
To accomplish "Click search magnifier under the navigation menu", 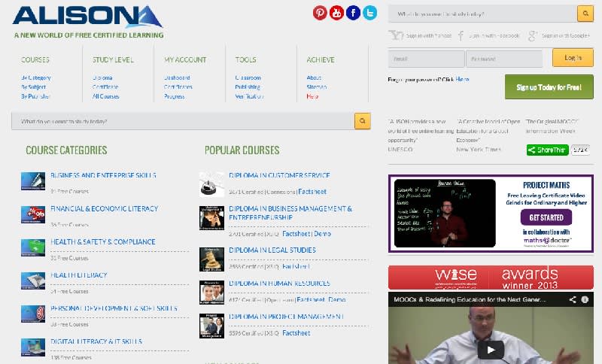I will [362, 120].
